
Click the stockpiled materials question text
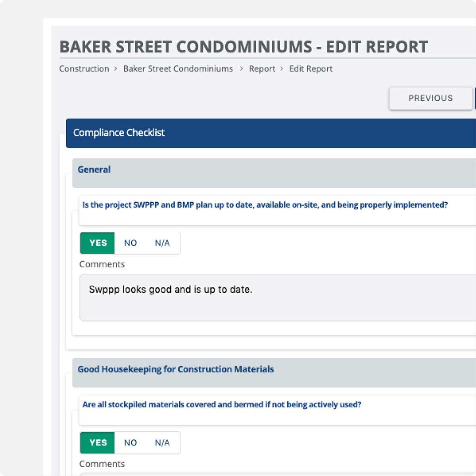point(221,405)
